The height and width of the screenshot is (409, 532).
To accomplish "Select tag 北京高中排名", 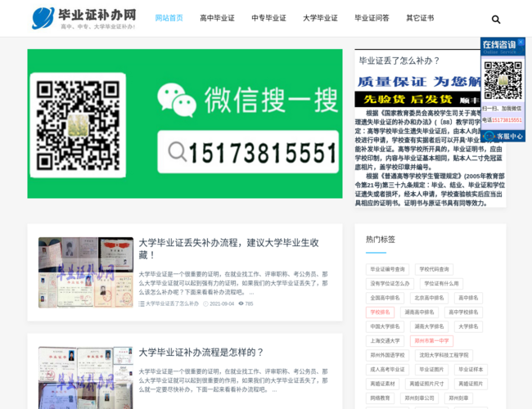I will (429, 298).
